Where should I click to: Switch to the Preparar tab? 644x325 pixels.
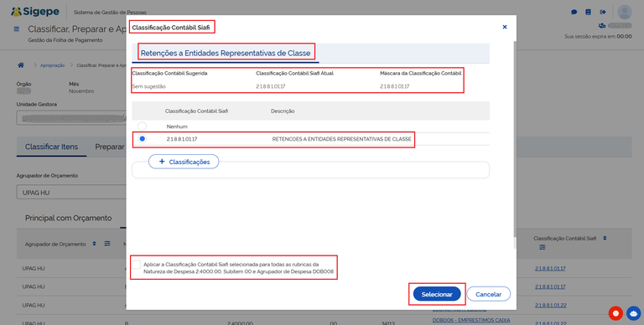(x=110, y=147)
